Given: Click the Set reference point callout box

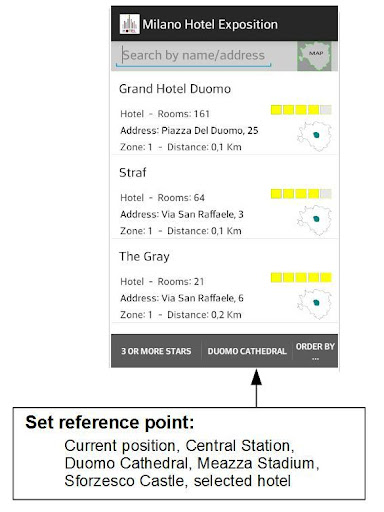Looking at the screenshot, I should [189, 453].
